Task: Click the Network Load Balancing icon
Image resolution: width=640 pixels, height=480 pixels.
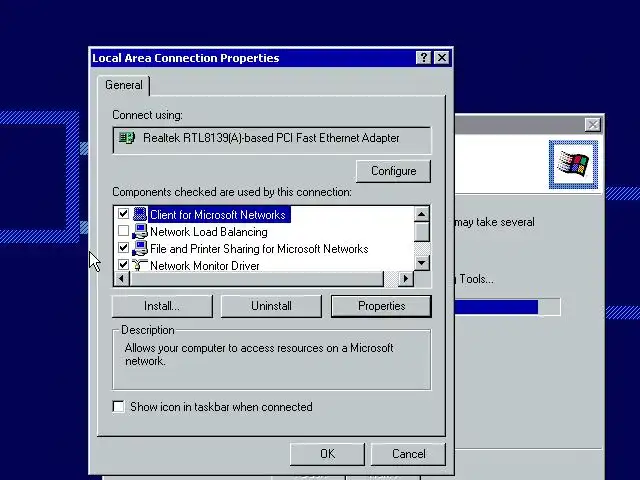Action: (x=140, y=231)
